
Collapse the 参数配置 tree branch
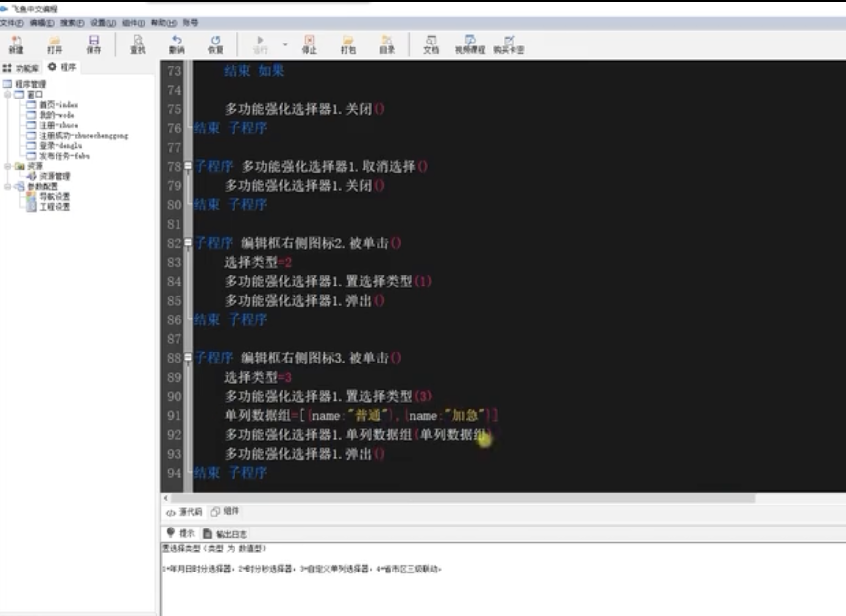point(7,187)
